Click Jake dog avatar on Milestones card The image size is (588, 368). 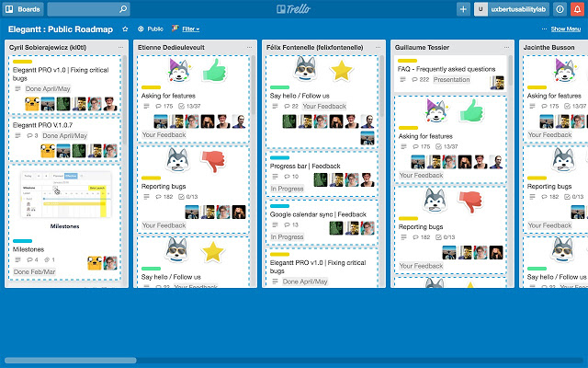[95, 263]
